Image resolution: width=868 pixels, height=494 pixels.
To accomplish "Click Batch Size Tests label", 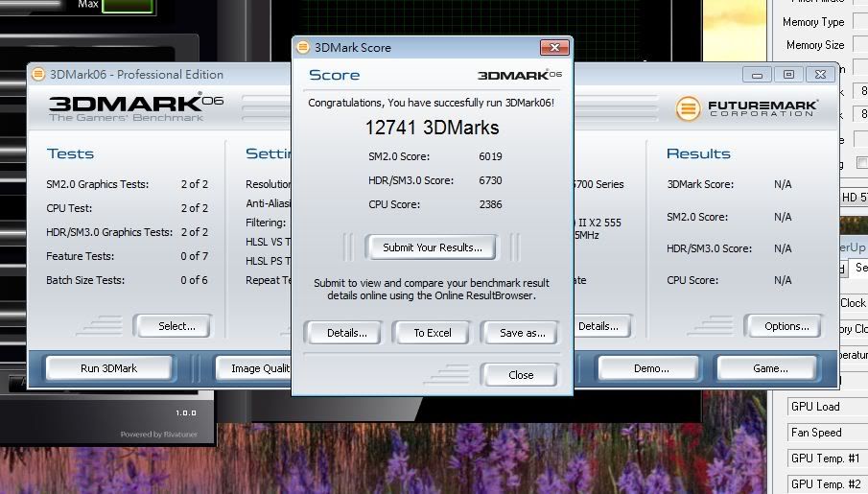I will pyautogui.click(x=85, y=280).
